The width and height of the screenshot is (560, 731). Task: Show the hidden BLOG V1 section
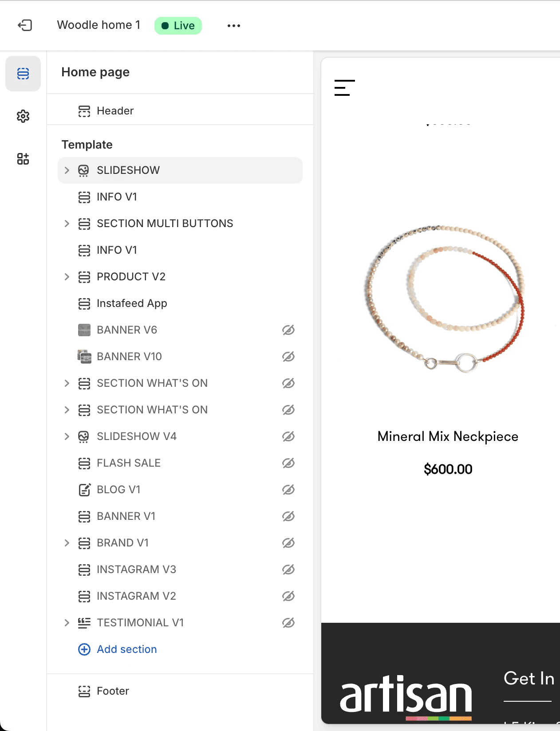(288, 490)
